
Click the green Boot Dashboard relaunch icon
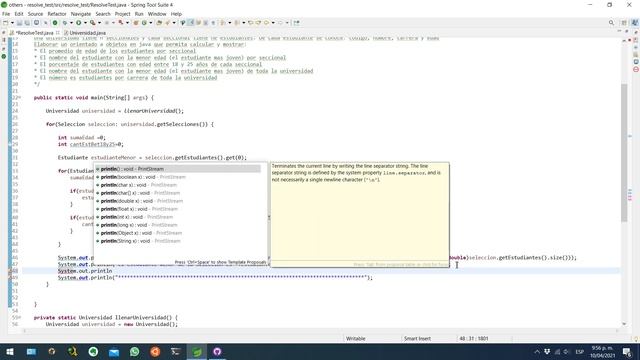pyautogui.click(x=55, y=23)
